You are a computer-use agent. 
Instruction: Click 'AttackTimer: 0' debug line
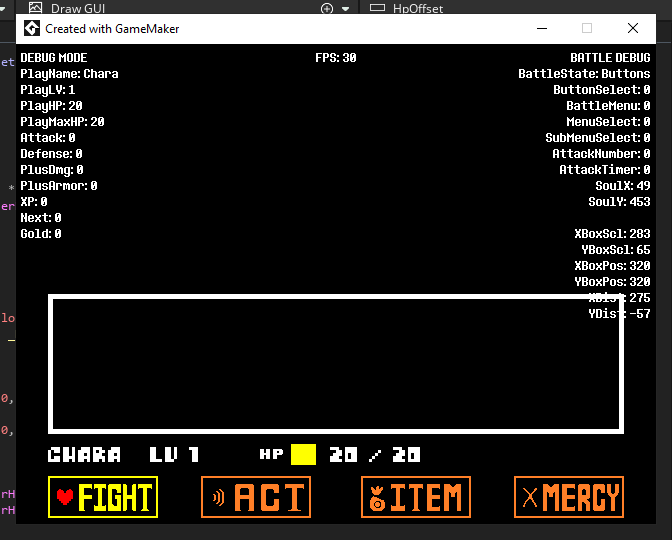pyautogui.click(x=605, y=170)
